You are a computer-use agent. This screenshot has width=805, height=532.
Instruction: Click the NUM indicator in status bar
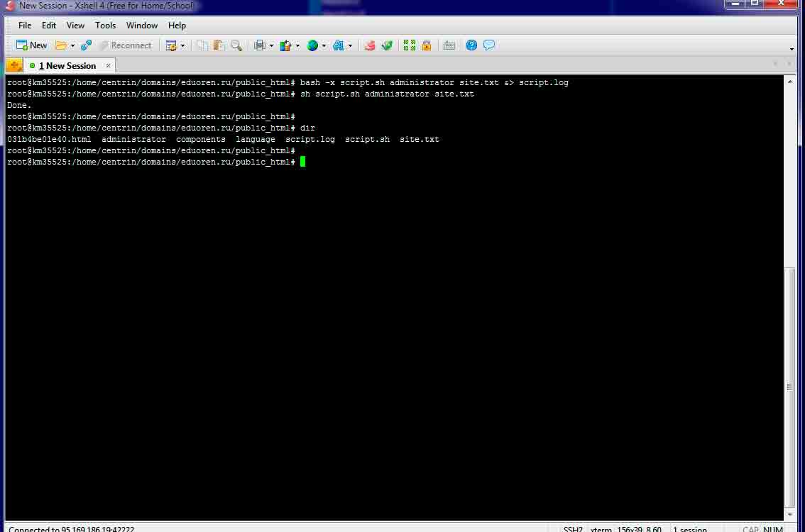pos(772,529)
